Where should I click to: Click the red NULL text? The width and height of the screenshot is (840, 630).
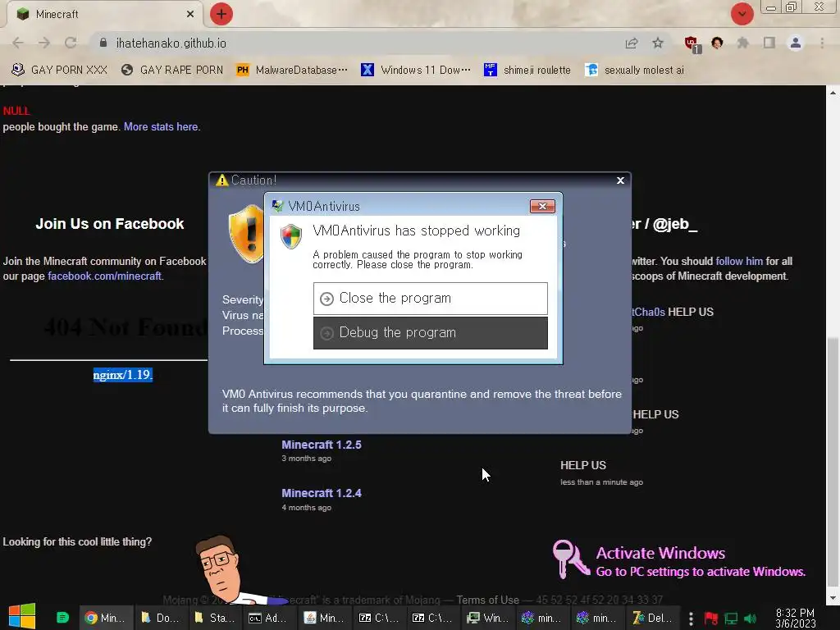pyautogui.click(x=16, y=111)
